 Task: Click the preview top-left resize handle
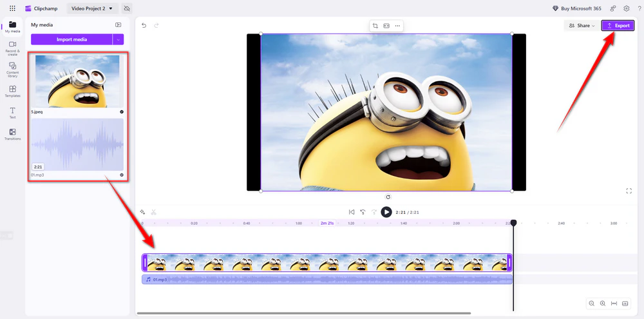(261, 34)
